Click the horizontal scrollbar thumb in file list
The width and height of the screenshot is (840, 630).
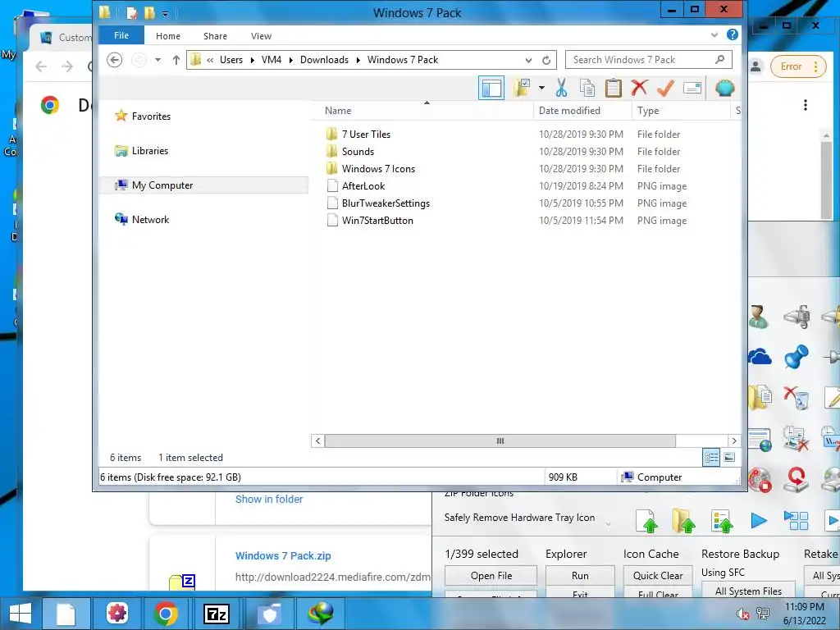click(500, 441)
